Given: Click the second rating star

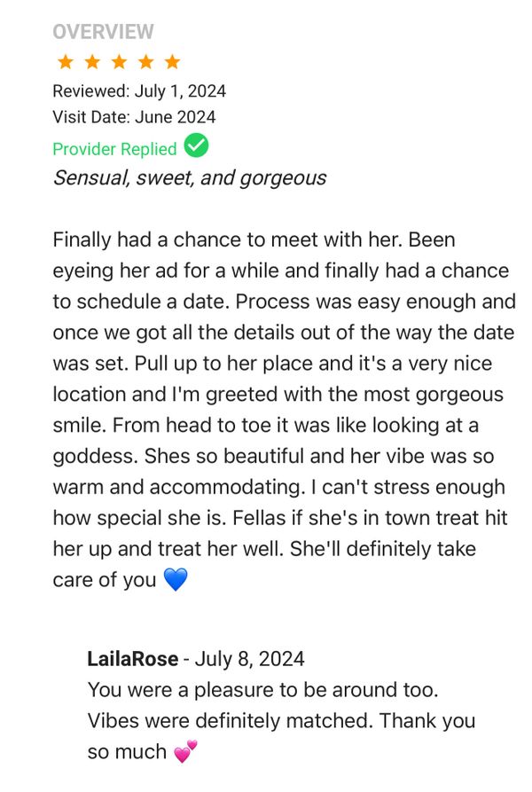Looking at the screenshot, I should (91, 62).
